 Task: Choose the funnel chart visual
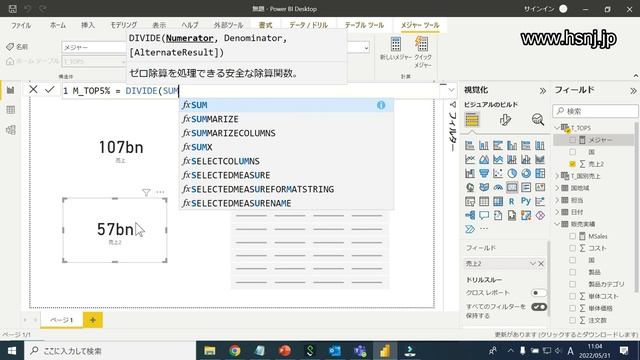click(484, 173)
